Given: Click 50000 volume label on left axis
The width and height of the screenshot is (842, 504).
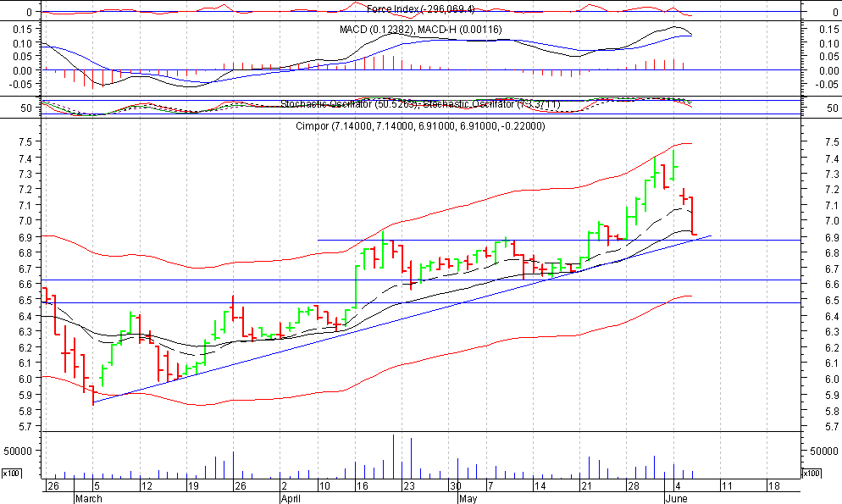Looking at the screenshot, I should [x=18, y=451].
